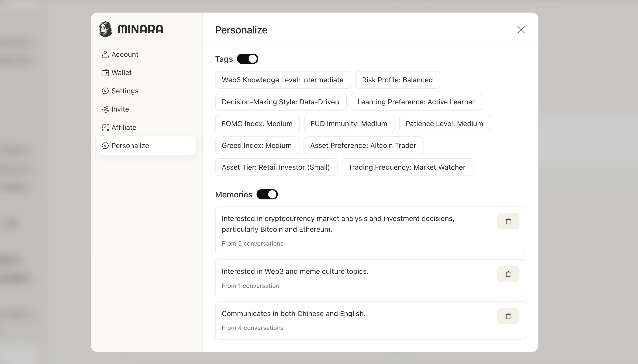Select the Personalize sidebar item
Image resolution: width=638 pixels, height=364 pixels.
point(147,145)
